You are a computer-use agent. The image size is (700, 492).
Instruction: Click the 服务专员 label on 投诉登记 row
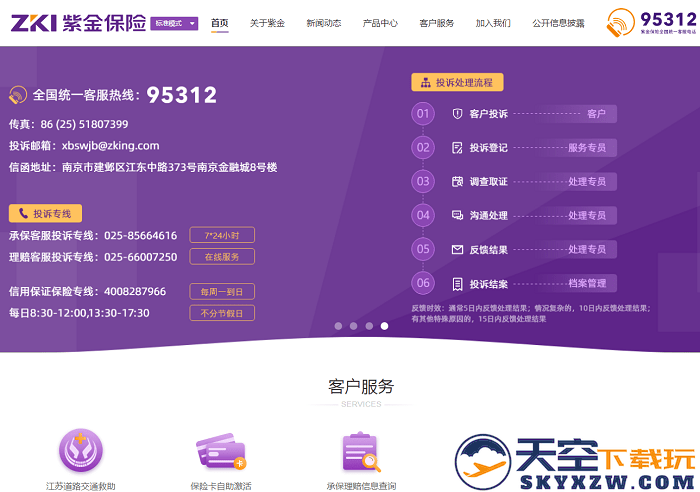pyautogui.click(x=587, y=148)
